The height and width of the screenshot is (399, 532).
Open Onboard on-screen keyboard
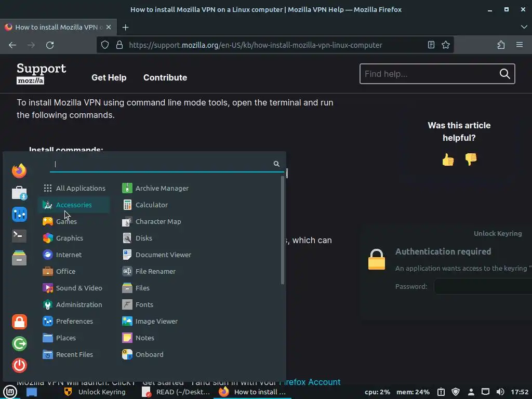143,354
